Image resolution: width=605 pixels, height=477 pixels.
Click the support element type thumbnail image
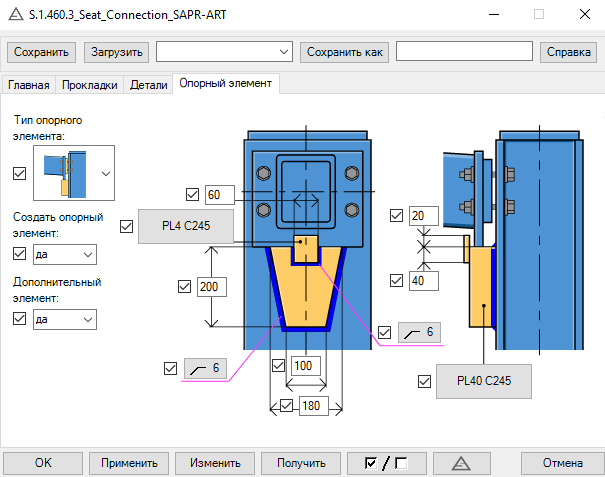coord(64,172)
